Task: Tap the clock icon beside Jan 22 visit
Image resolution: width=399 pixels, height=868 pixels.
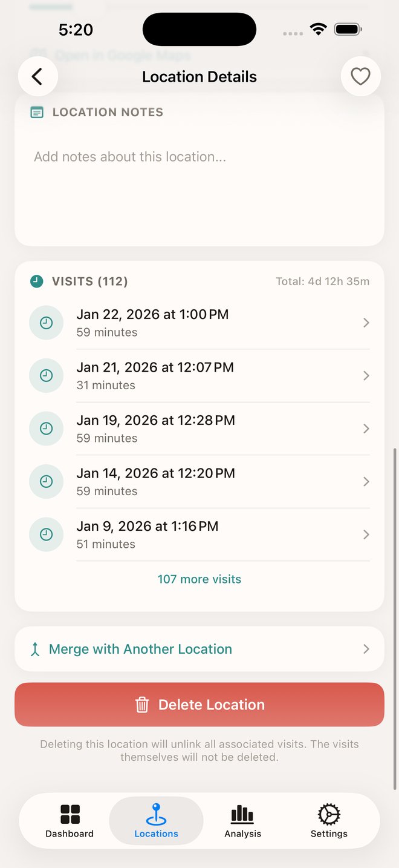Action: (46, 323)
